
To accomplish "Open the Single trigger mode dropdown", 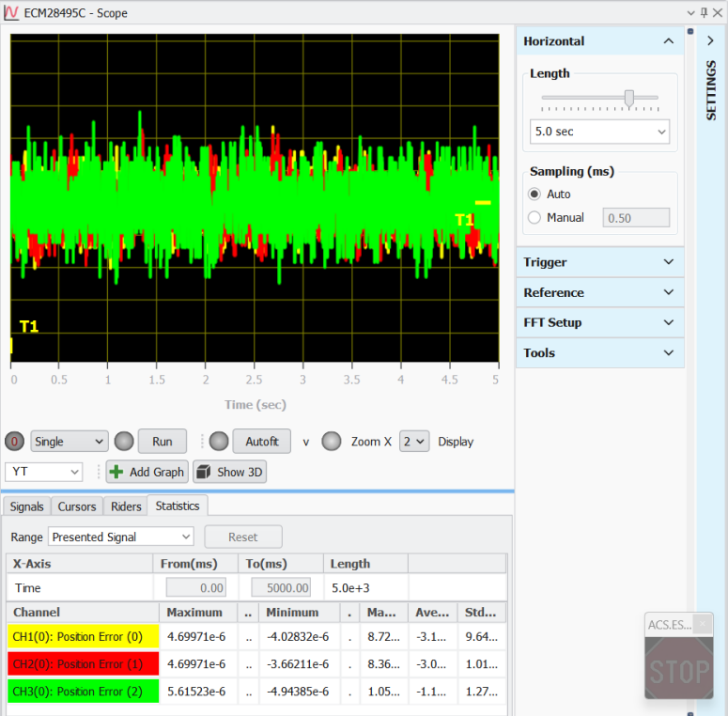I will click(70, 442).
